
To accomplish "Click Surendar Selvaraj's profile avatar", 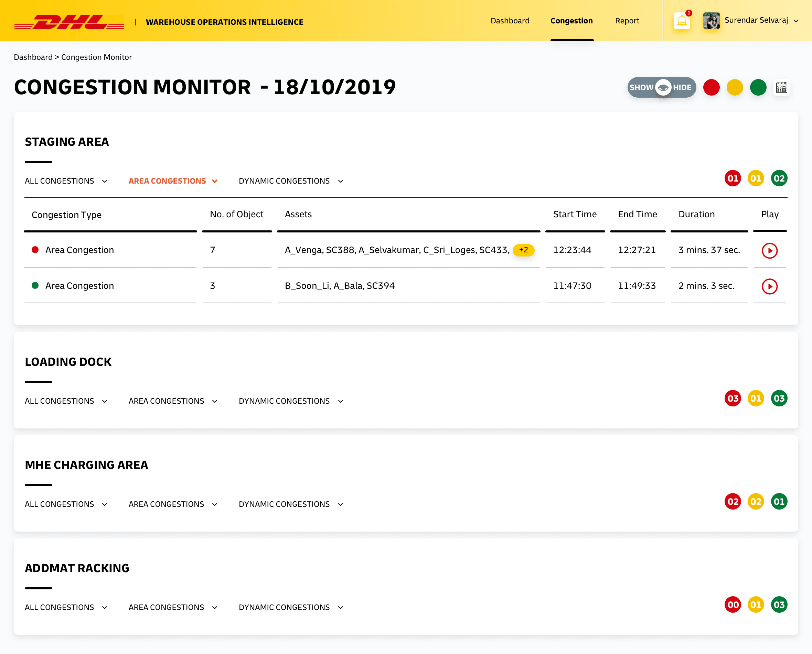I will [x=711, y=21].
